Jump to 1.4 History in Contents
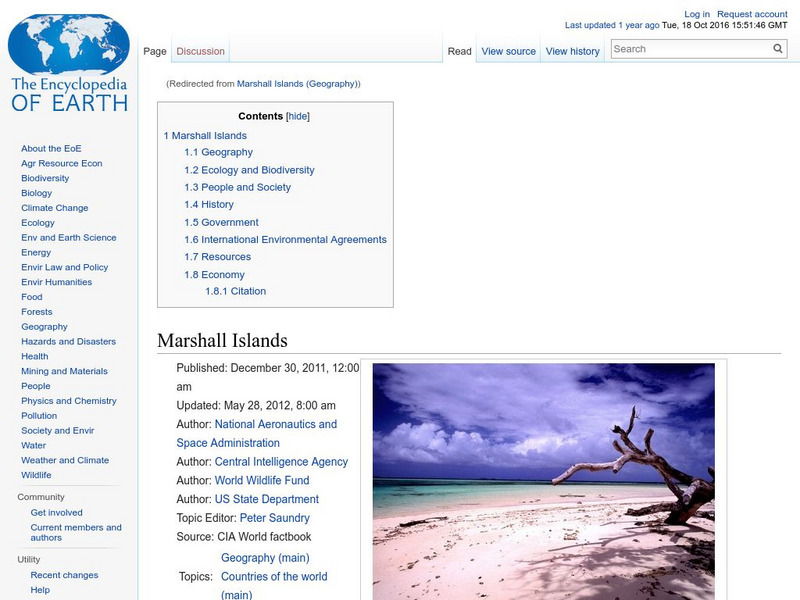Viewport: 800px width, 600px height. [x=208, y=204]
